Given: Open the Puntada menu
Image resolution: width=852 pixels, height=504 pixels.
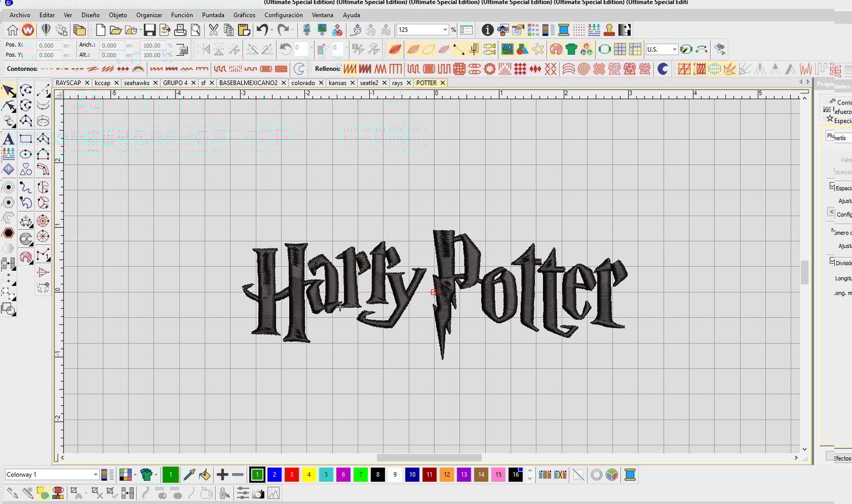Looking at the screenshot, I should pyautogui.click(x=213, y=15).
